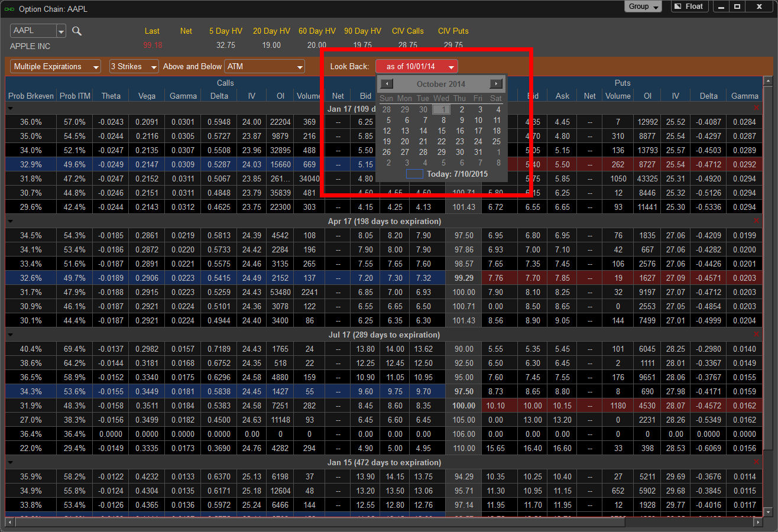Click the put open interest cell 43325
This screenshot has height=532, width=778.
647,179
